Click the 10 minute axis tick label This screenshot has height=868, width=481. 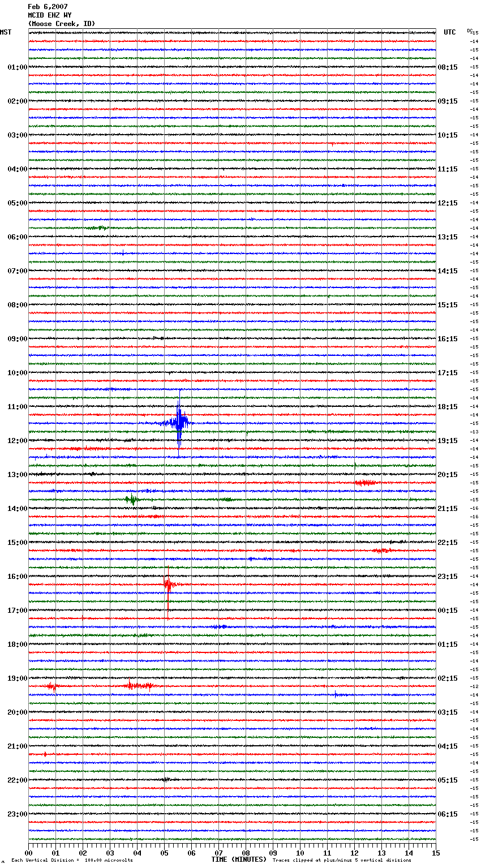300,853
